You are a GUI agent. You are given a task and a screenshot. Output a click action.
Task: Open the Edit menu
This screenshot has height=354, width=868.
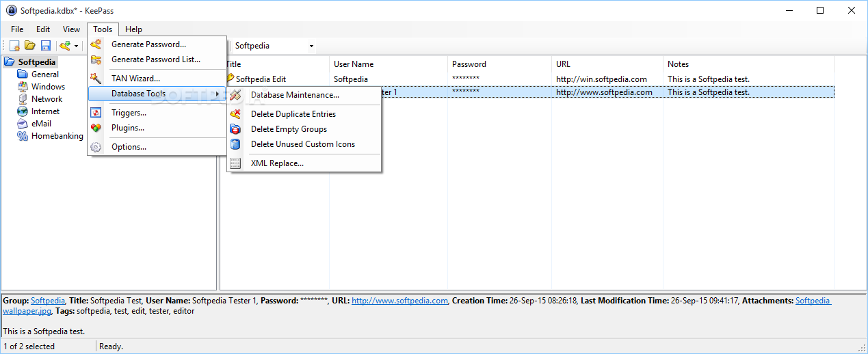[x=43, y=29]
